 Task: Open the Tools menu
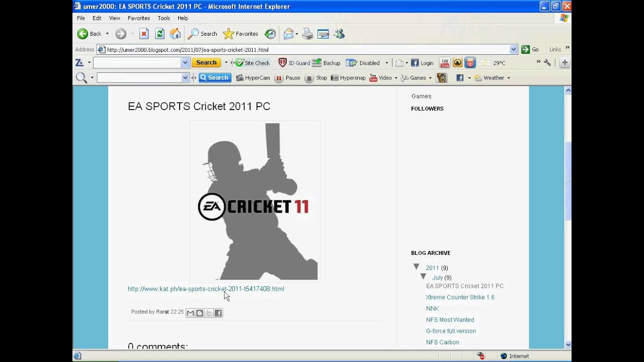(x=164, y=18)
